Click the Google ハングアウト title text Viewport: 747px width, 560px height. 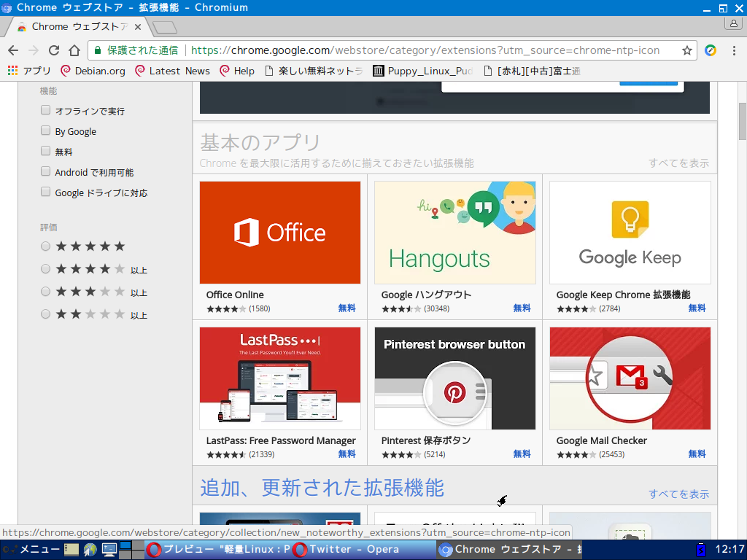[x=426, y=295]
